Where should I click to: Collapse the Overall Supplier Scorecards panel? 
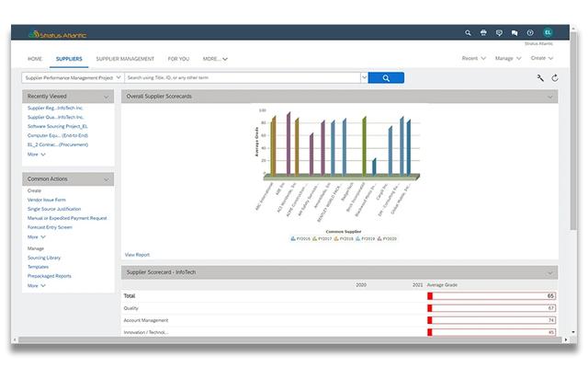click(x=550, y=96)
